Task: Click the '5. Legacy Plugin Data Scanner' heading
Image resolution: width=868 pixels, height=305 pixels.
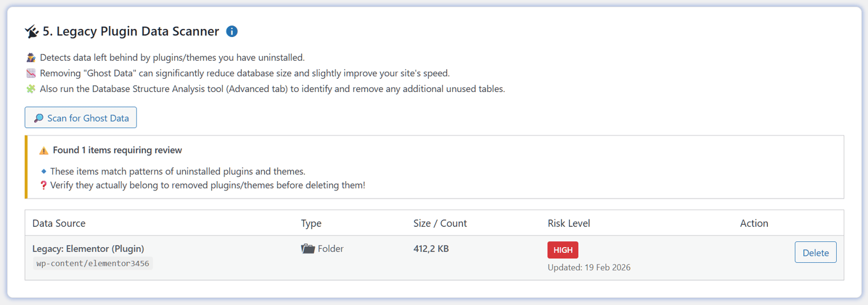Action: [131, 31]
